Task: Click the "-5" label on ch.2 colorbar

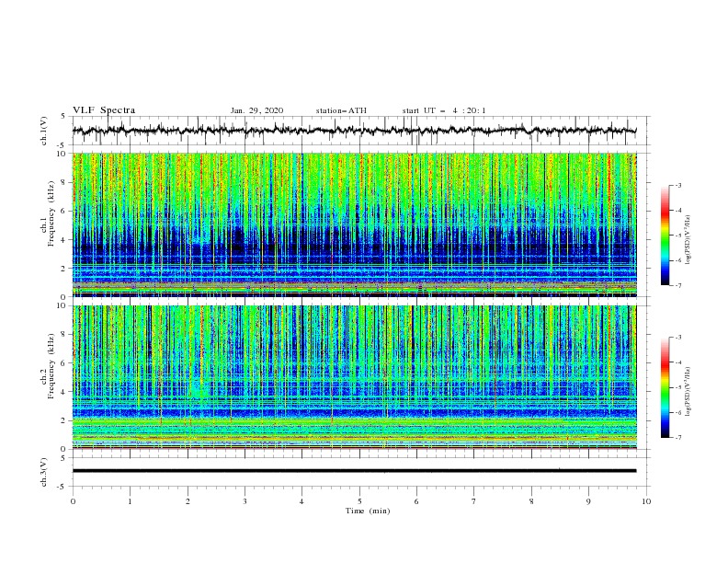Action: 677,387
